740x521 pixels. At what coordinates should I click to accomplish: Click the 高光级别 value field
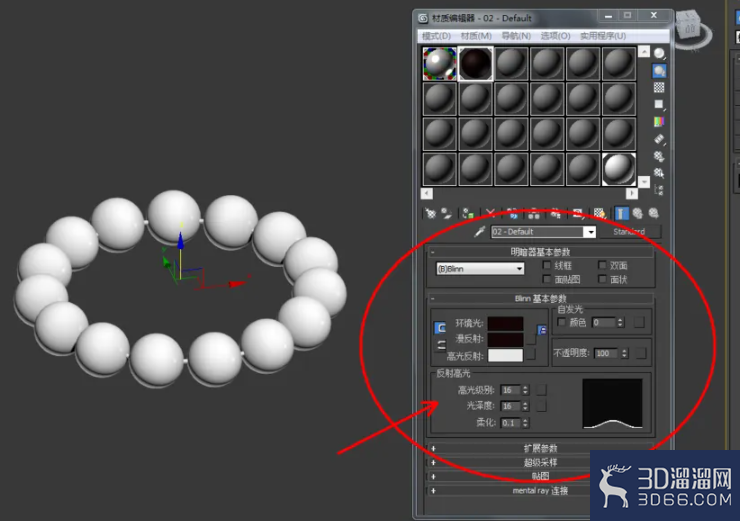tap(510, 390)
